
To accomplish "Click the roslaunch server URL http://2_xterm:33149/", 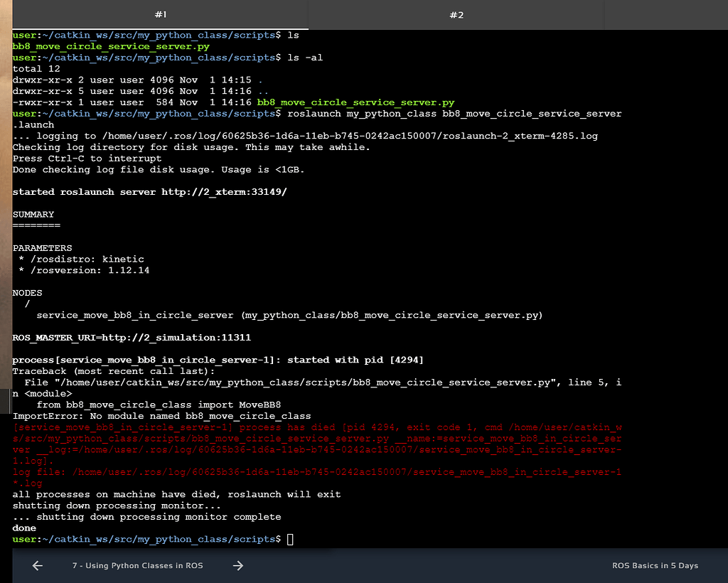I will point(224,192).
